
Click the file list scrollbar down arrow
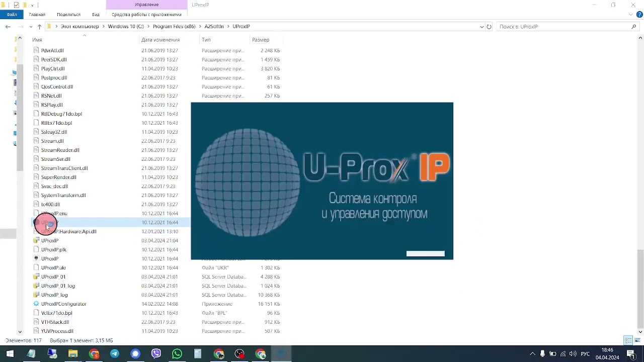click(640, 332)
